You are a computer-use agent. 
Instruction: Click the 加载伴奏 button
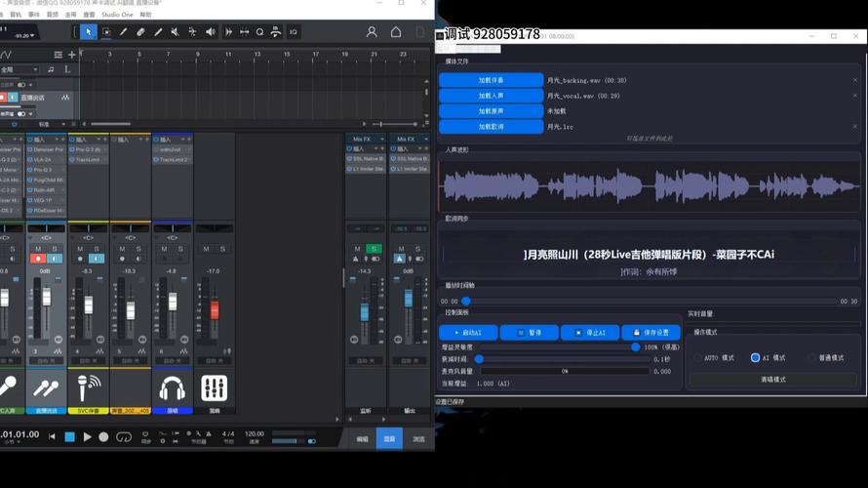pos(491,80)
